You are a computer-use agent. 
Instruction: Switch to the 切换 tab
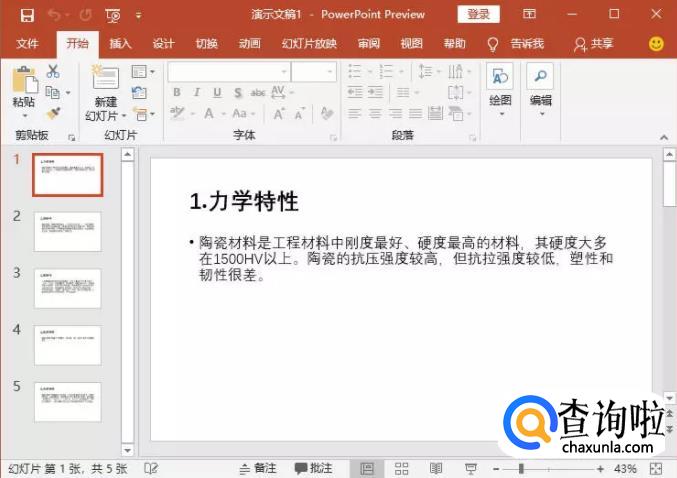point(206,44)
